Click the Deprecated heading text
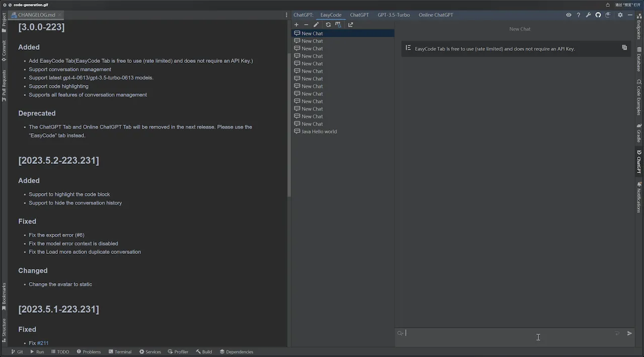The height and width of the screenshot is (357, 644). 37,113
